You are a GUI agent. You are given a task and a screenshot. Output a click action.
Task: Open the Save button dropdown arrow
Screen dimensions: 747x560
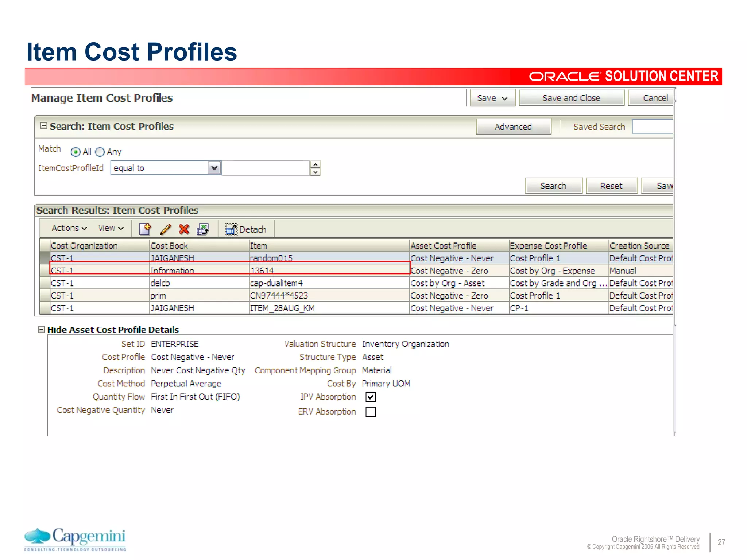click(505, 98)
